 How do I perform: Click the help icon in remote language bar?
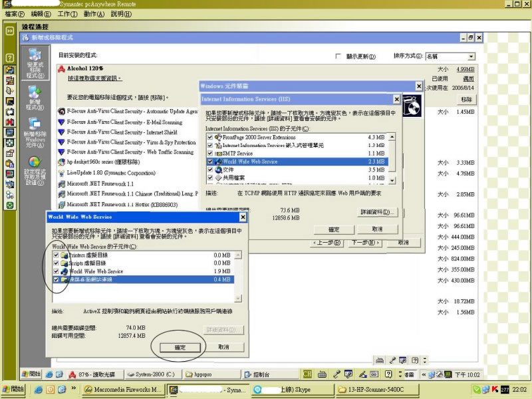[388, 374]
